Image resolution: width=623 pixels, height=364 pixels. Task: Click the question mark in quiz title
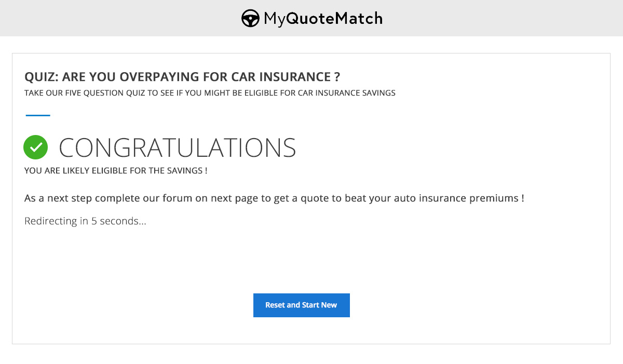(x=337, y=77)
